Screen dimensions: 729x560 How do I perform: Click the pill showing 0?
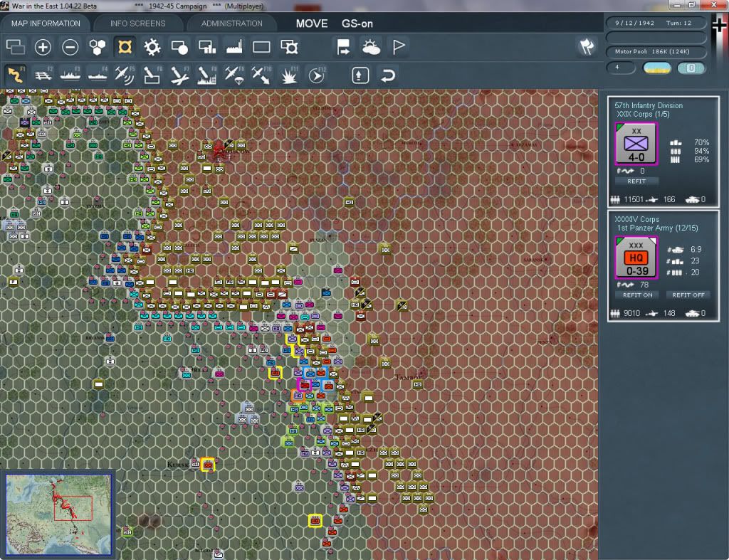(x=691, y=68)
